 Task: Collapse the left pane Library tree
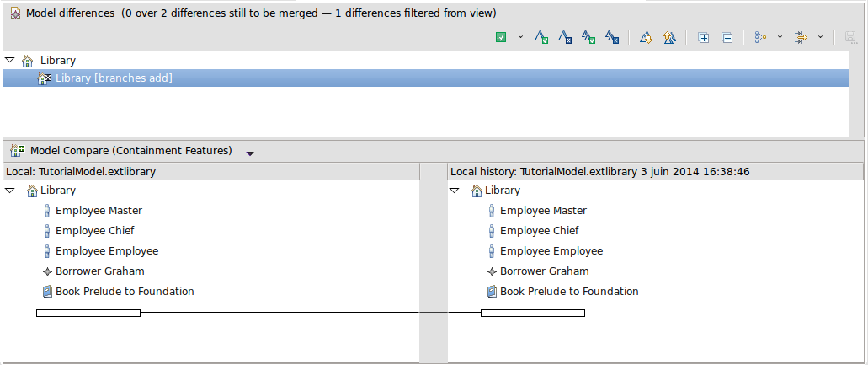click(9, 191)
